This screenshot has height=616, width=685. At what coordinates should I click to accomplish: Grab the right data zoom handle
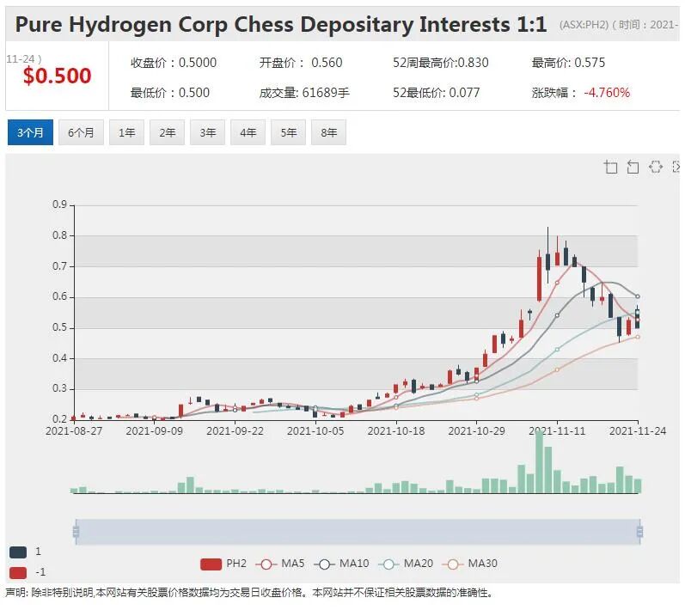pos(639,532)
